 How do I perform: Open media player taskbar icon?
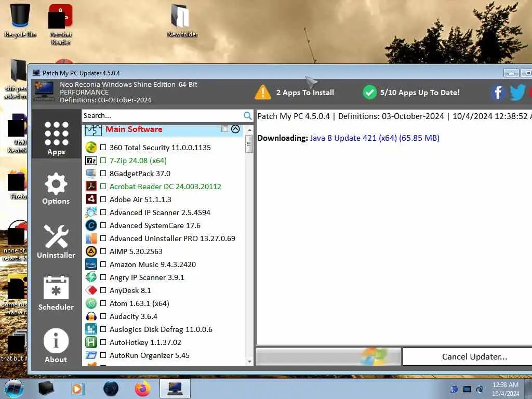pyautogui.click(x=78, y=389)
